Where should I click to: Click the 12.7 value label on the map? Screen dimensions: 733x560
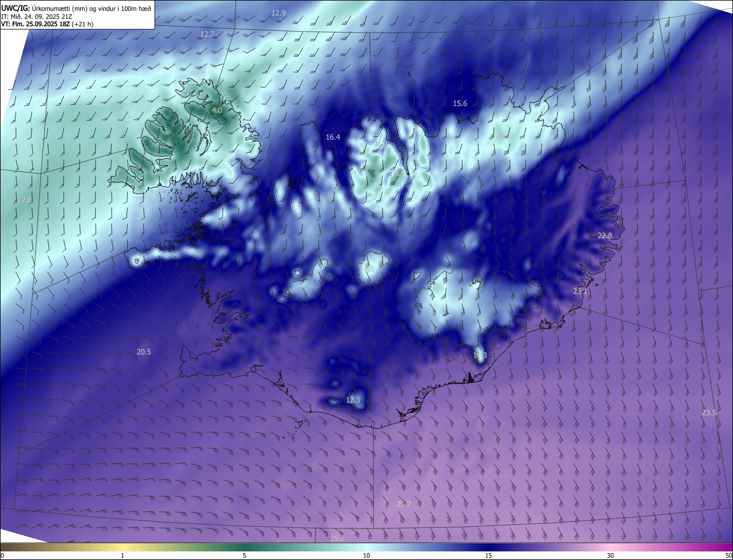(207, 34)
